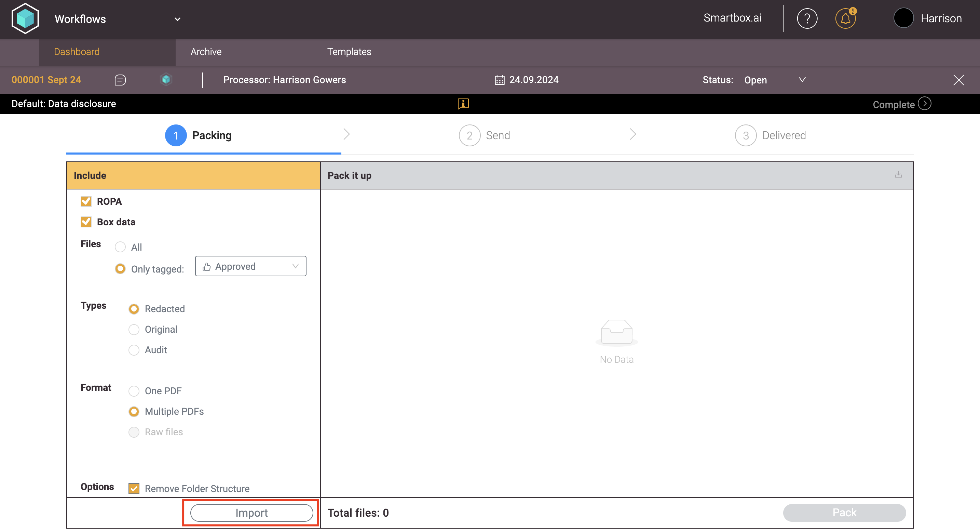Open the Workflows module dropdown

click(x=177, y=19)
